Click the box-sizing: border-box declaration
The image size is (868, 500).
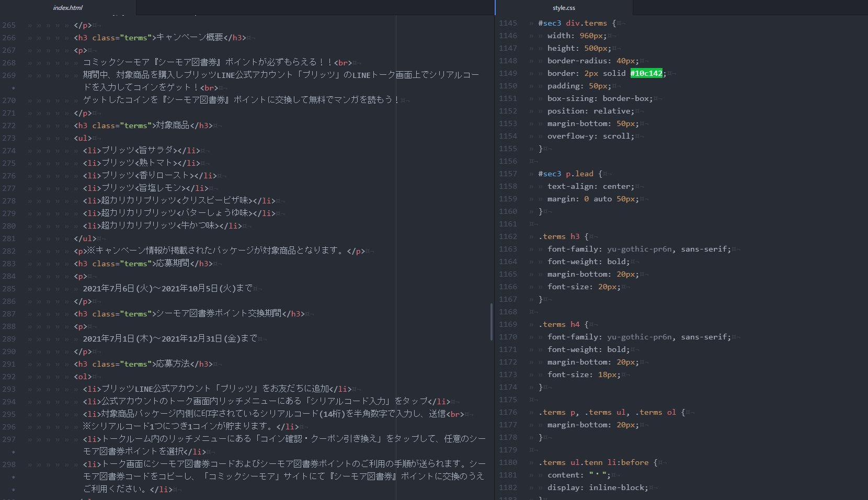tap(600, 98)
